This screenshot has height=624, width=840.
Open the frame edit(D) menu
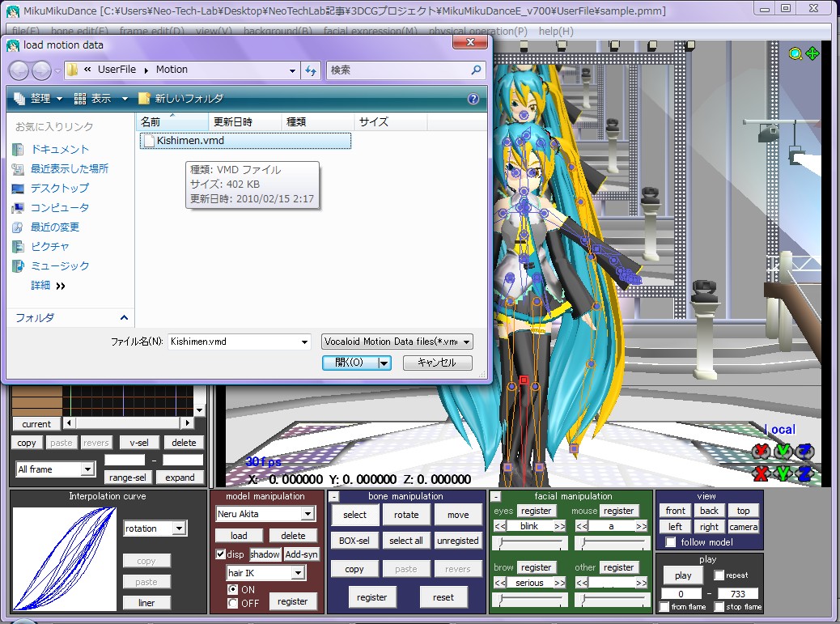pos(151,31)
